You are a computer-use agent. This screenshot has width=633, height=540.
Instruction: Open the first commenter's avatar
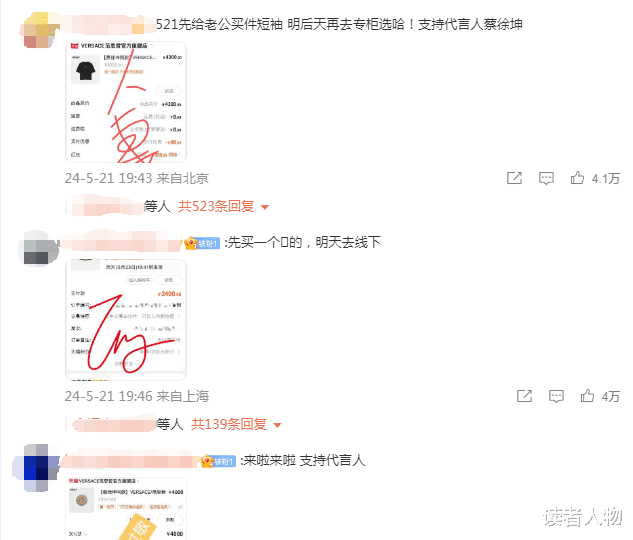pyautogui.click(x=39, y=30)
